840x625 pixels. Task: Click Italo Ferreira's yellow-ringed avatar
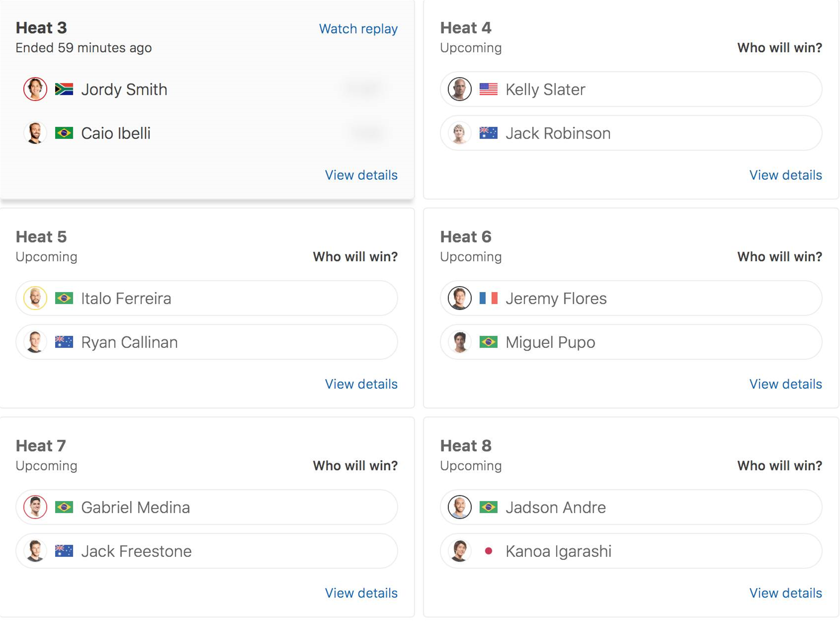click(35, 298)
